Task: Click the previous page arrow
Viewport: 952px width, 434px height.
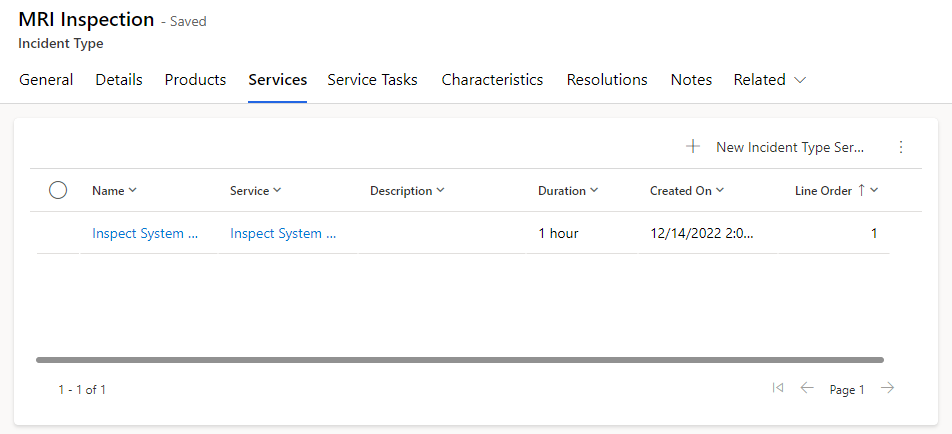Action: point(807,388)
